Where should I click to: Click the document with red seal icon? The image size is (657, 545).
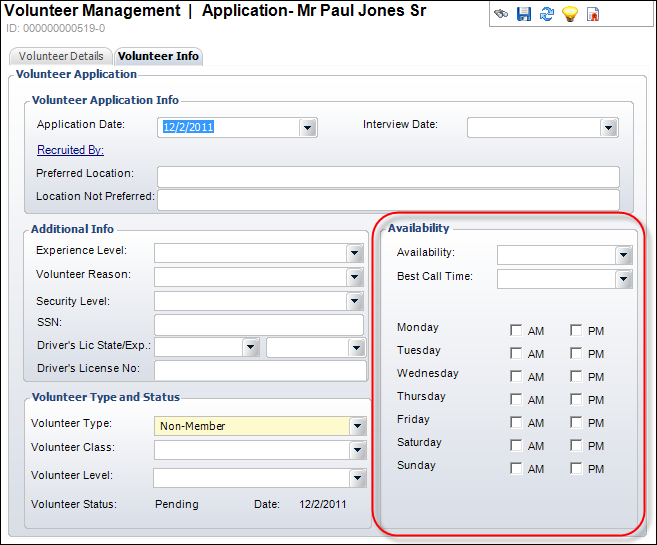pos(593,15)
